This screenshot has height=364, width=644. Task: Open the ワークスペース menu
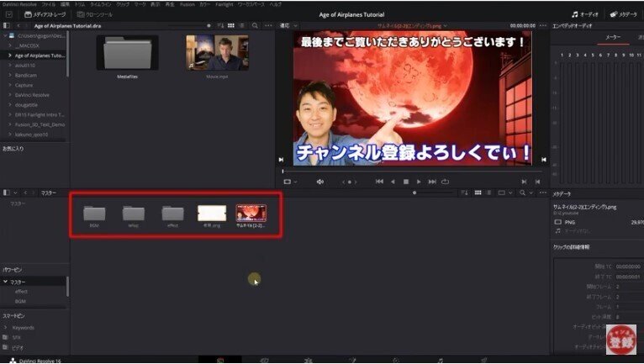click(251, 4)
